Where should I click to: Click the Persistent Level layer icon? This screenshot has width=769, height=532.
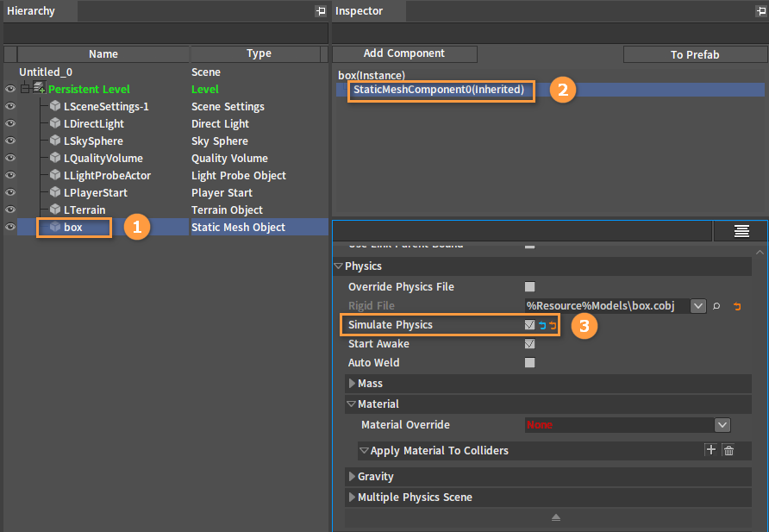40,88
